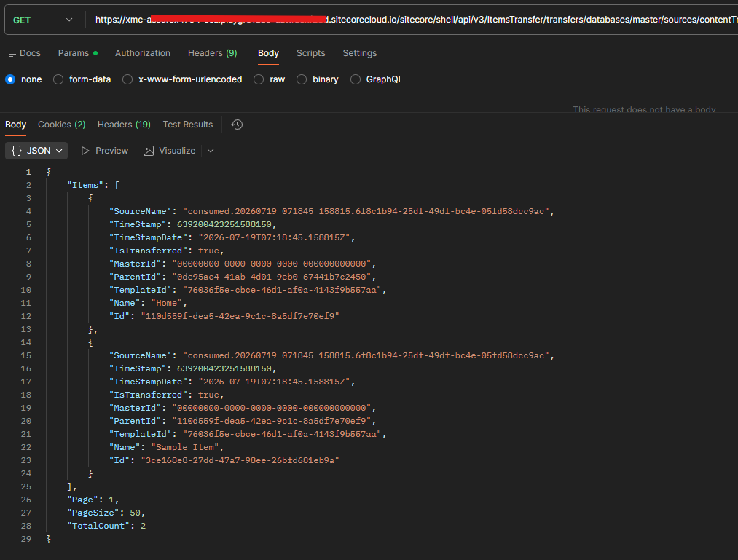The width and height of the screenshot is (738, 560).
Task: Click the Id value 110d559f on line 12
Action: pos(240,316)
